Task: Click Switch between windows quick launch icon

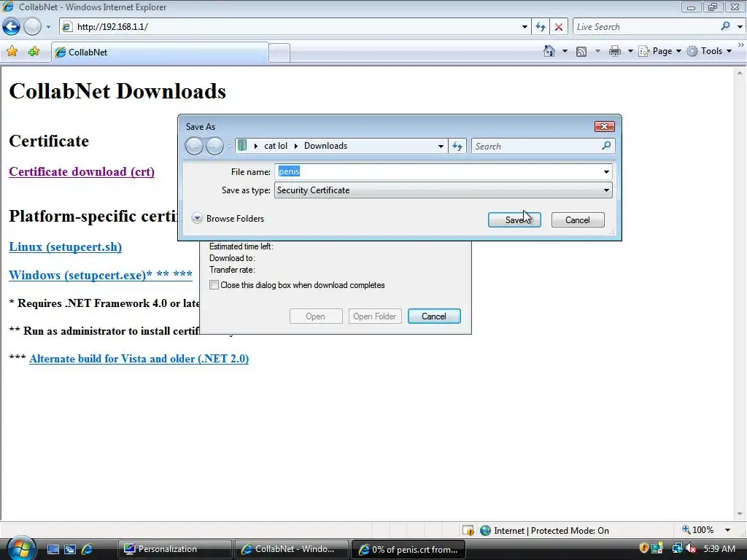Action: click(70, 549)
